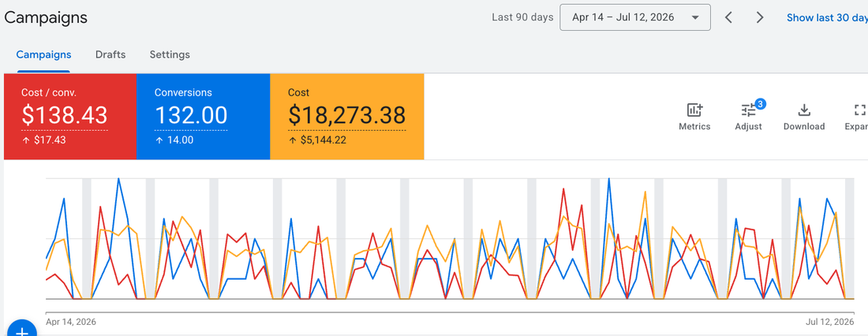The width and height of the screenshot is (868, 336).
Task: Open the Drafts tab
Action: pos(110,54)
